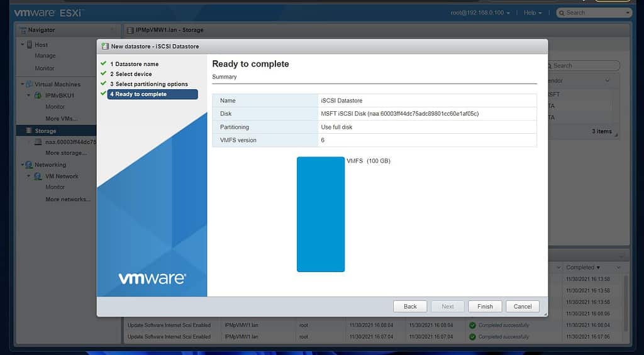Viewport: 644px width, 355px height.
Task: Click the first 11/30/2021 16:13:58 completed cell
Action: click(588, 279)
